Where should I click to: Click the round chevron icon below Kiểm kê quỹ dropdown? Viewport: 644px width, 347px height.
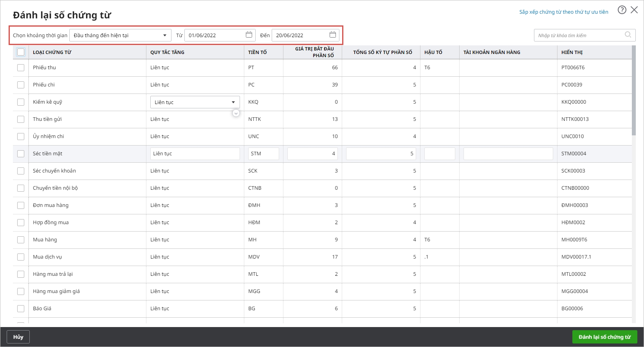(x=236, y=113)
